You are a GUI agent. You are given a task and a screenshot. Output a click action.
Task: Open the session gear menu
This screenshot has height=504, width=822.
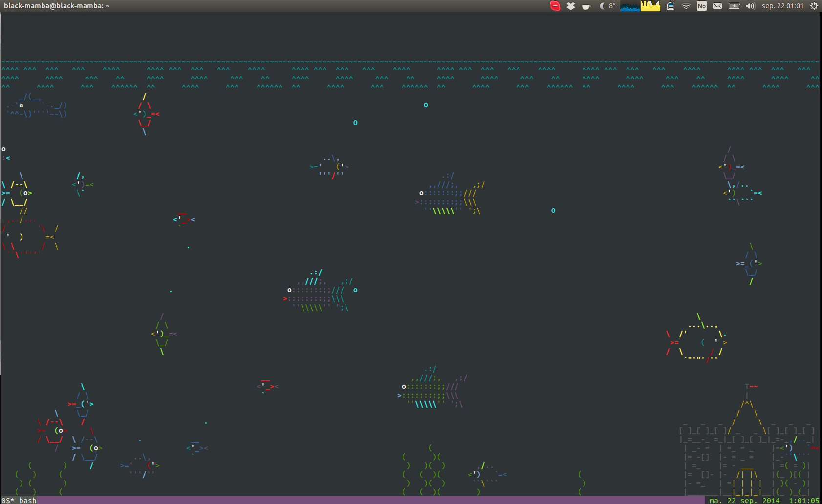pos(814,6)
